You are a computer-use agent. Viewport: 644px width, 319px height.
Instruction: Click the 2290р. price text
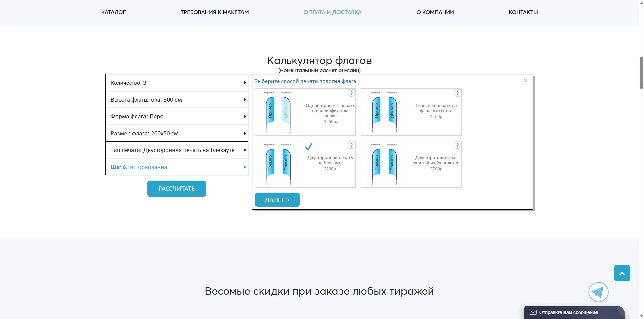330,169
